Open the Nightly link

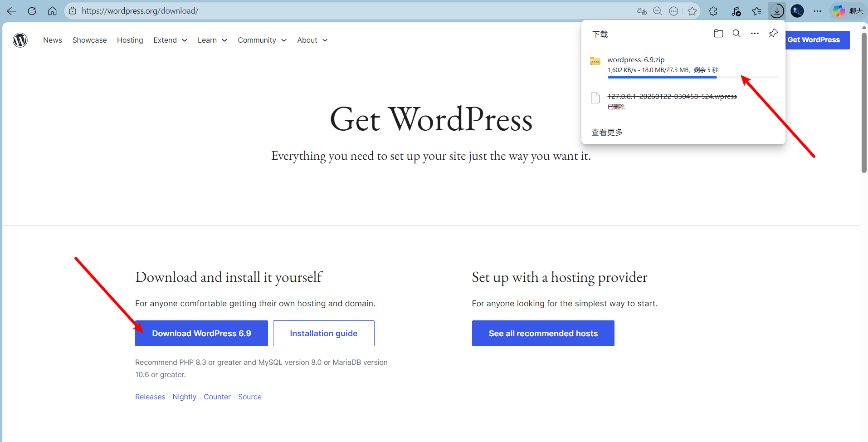click(x=185, y=397)
